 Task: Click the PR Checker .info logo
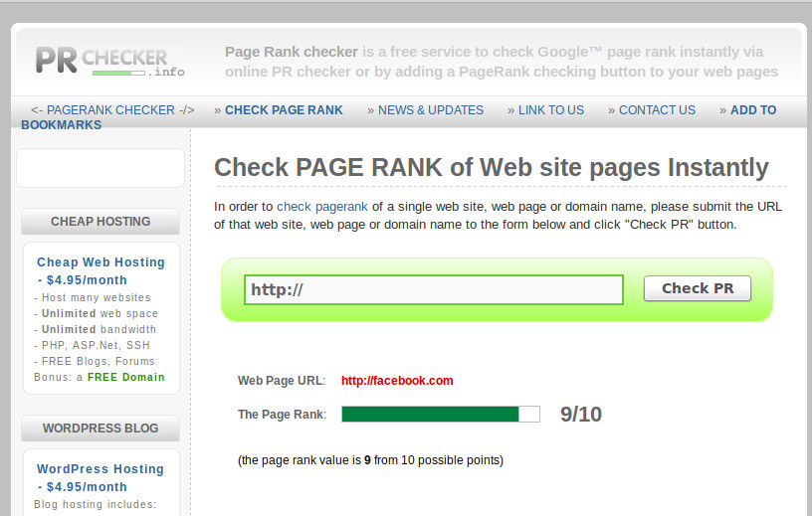pos(109,61)
